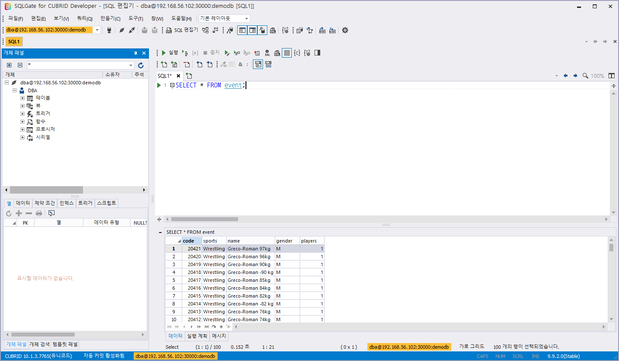619x361 pixels.
Task: Click the orange SQL1 window tab
Action: 14,41
